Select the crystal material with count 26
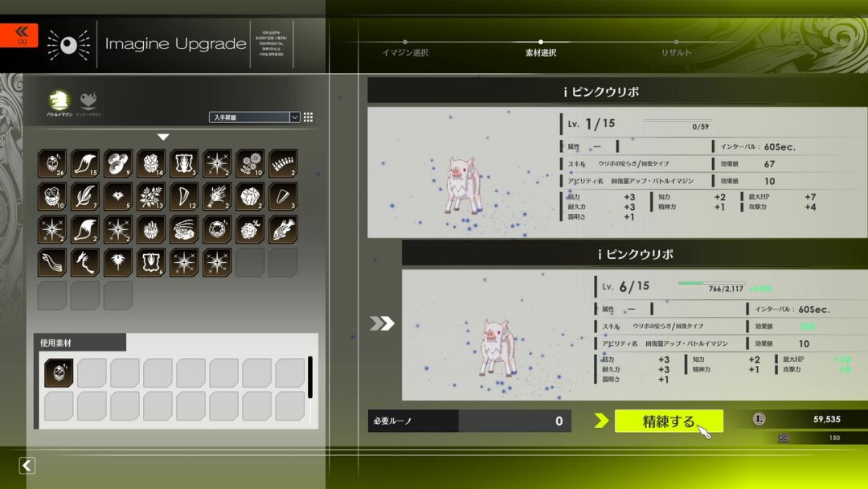This screenshot has width=868, height=489. (52, 163)
